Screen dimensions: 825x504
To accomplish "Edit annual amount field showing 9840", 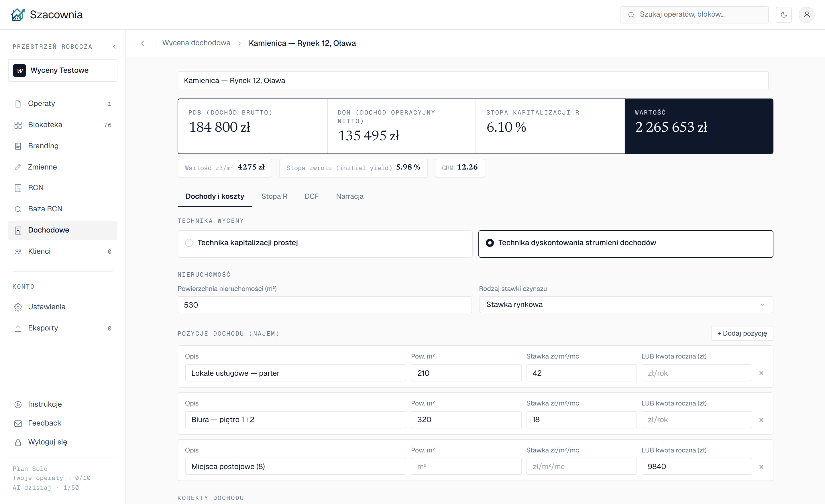I will 696,466.
